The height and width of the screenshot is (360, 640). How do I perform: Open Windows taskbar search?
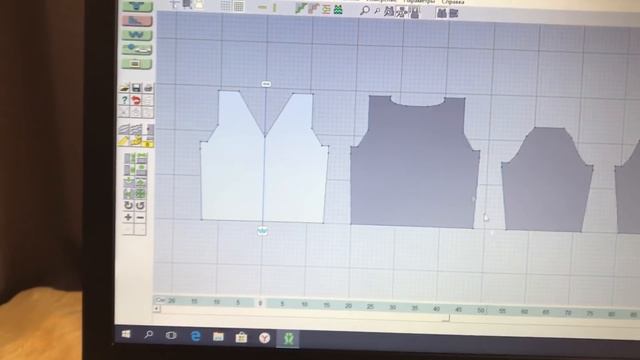coord(149,335)
